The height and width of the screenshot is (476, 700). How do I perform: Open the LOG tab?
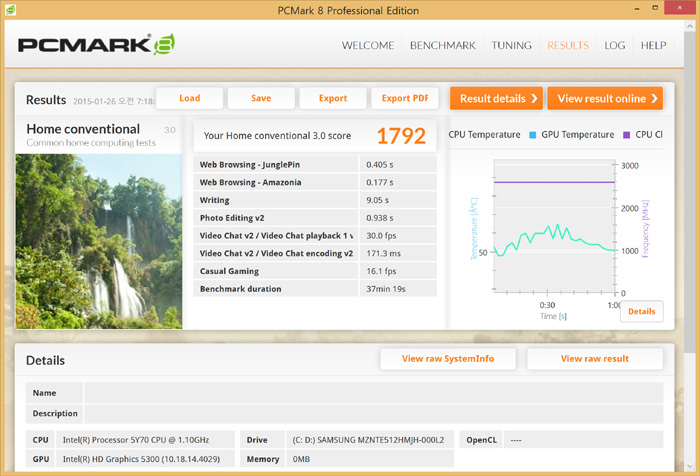click(614, 46)
